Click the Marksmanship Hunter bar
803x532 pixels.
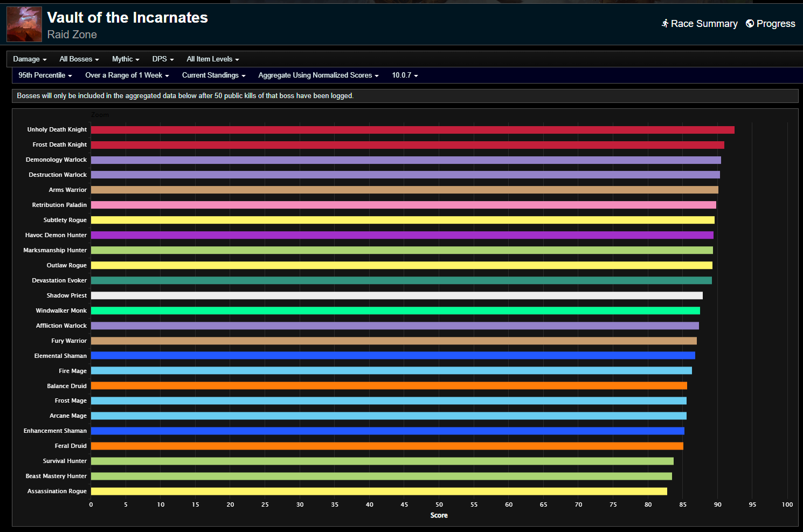[x=402, y=250]
